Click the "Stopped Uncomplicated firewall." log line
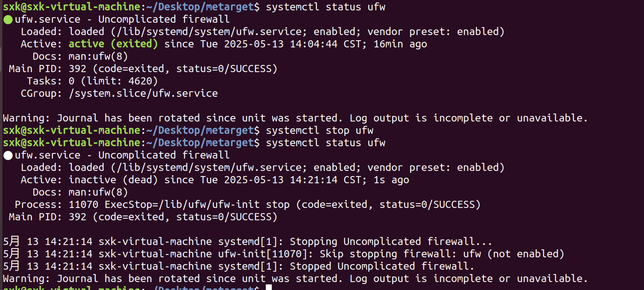This screenshot has width=644, height=290. [382, 266]
